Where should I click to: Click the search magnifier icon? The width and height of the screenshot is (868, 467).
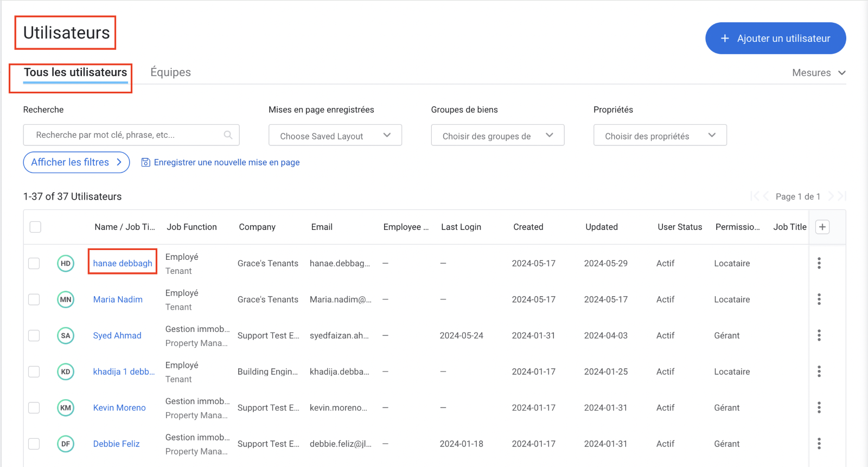[228, 135]
